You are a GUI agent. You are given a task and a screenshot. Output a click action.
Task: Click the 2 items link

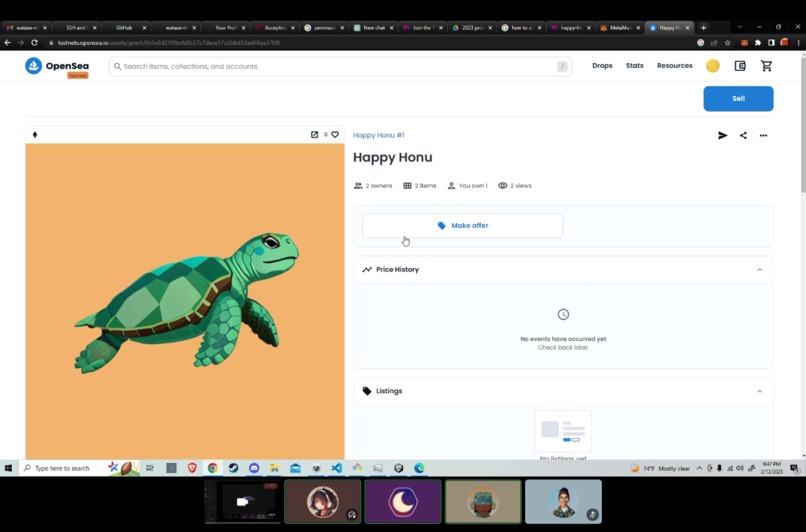419,186
